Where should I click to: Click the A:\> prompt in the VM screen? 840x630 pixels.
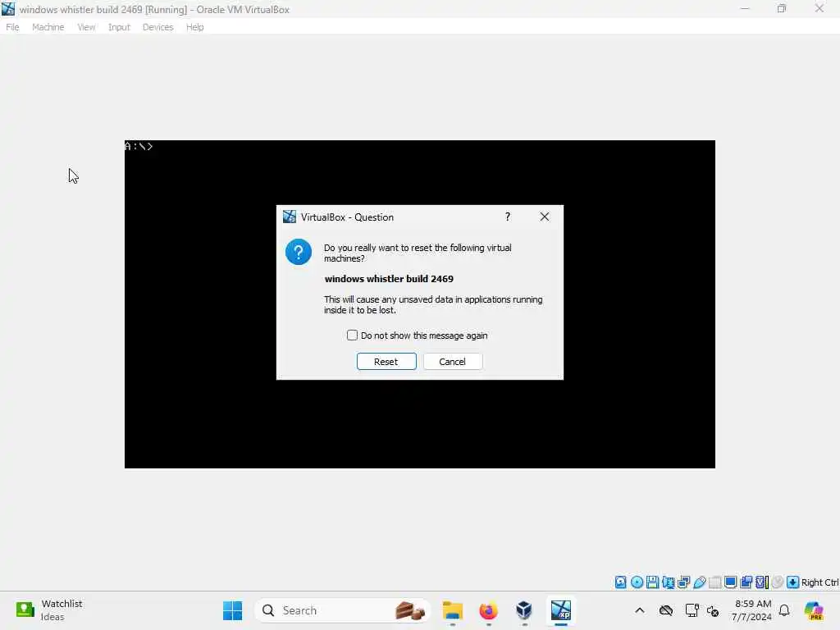139,146
